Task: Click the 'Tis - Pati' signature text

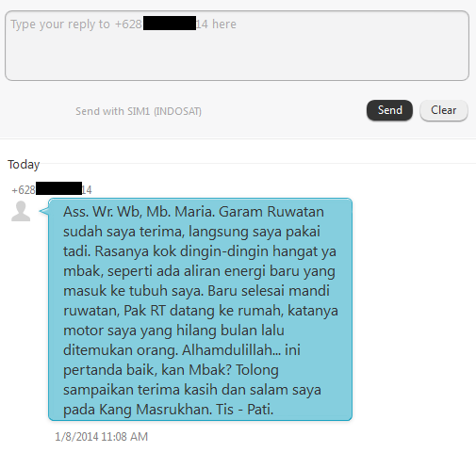Action: click(245, 409)
